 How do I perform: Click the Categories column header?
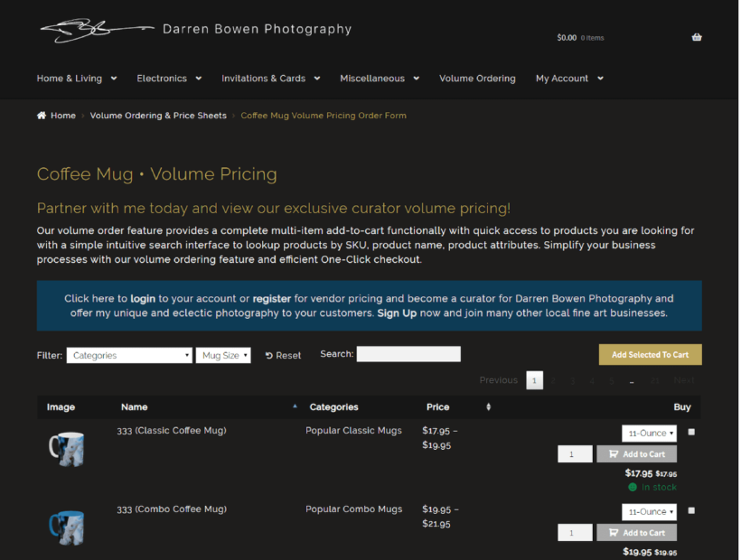(333, 406)
